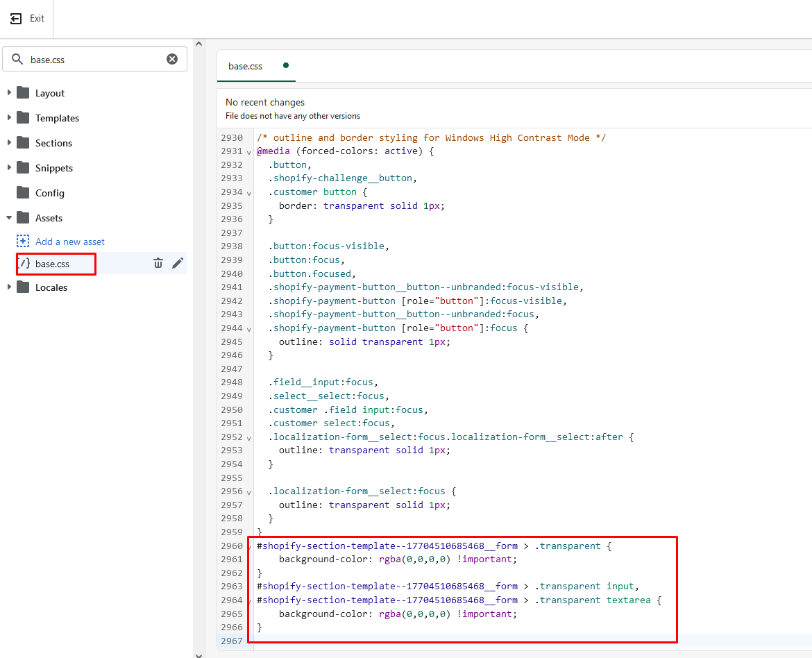Click the search magnifier icon
This screenshot has width=812, height=658.
point(17,59)
